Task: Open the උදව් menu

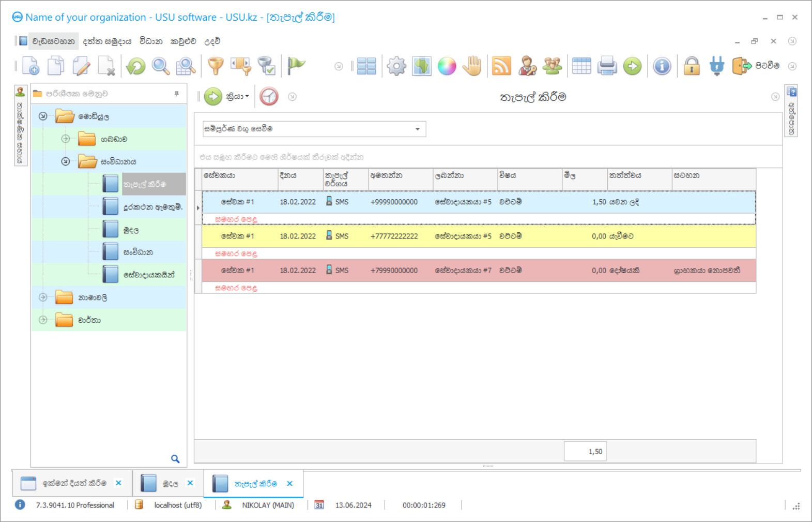Action: 212,41
